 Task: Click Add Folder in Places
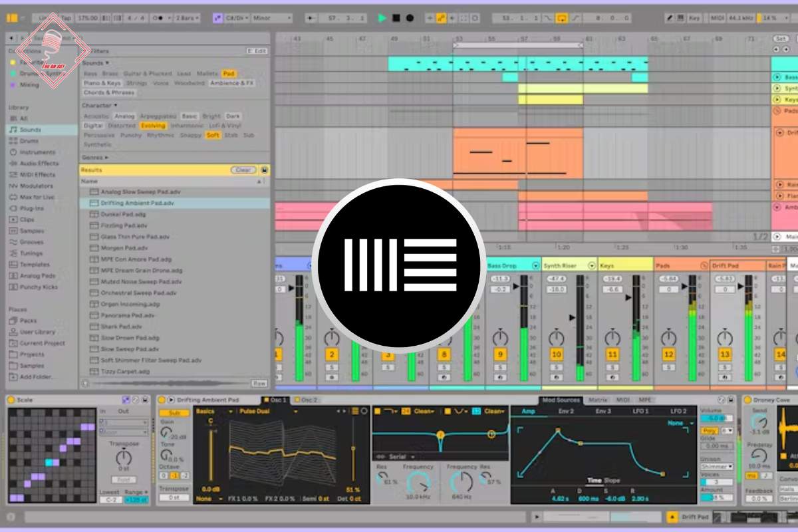click(x=36, y=377)
